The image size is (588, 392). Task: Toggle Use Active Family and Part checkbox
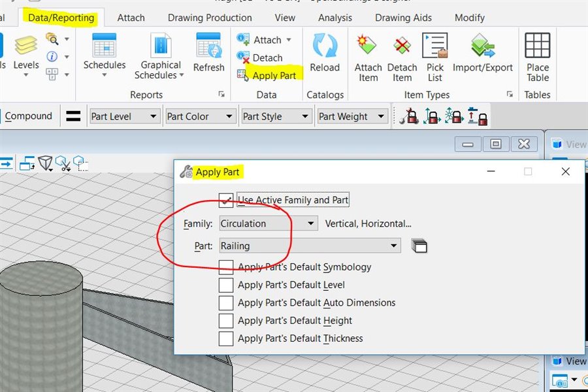(x=226, y=201)
